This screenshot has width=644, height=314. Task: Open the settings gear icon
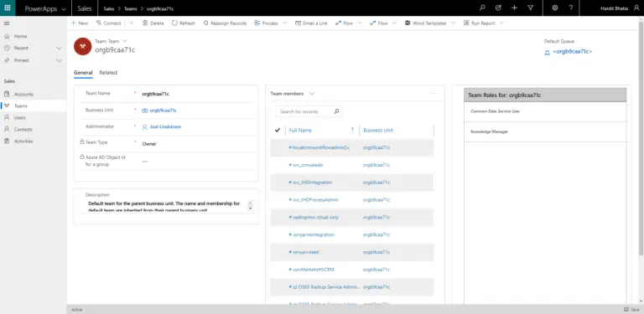tap(555, 8)
